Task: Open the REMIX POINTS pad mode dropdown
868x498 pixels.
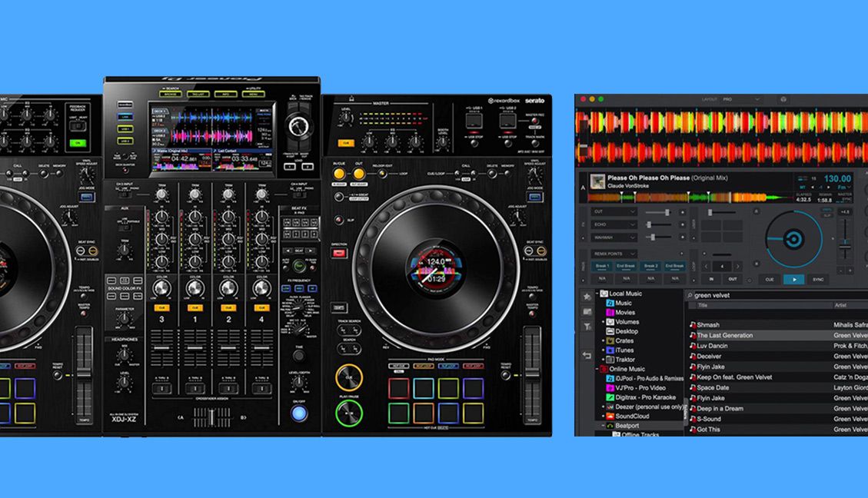Action: point(614,254)
